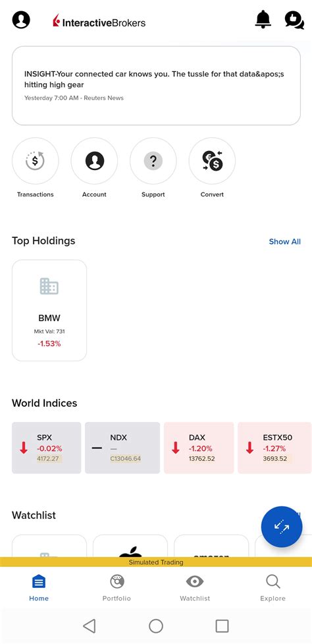Tap the currency Convert icon
The height and width of the screenshot is (644, 312).
212,161
